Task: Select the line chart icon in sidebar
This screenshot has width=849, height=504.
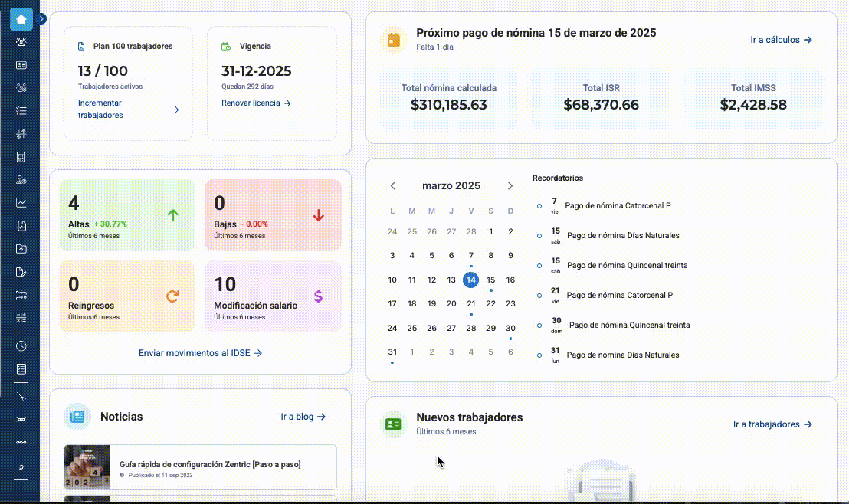Action: point(21,203)
